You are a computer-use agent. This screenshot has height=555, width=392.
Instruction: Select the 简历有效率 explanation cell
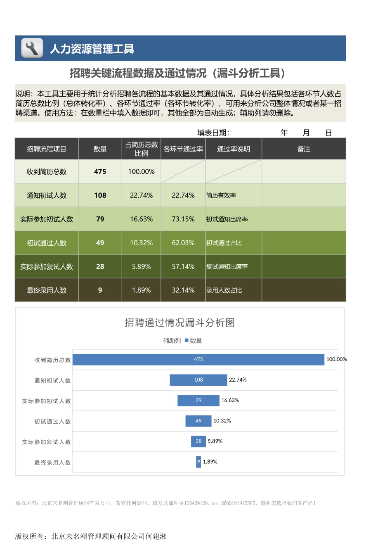(234, 195)
